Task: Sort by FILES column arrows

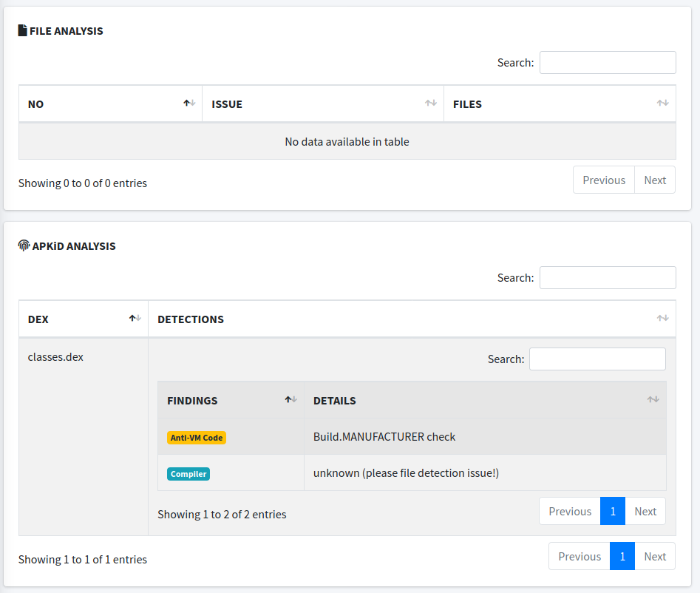Action: (x=662, y=104)
